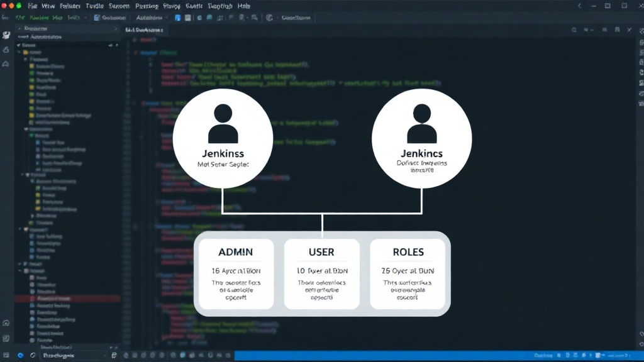Click the grid icon at bottom-left corner

(6, 356)
